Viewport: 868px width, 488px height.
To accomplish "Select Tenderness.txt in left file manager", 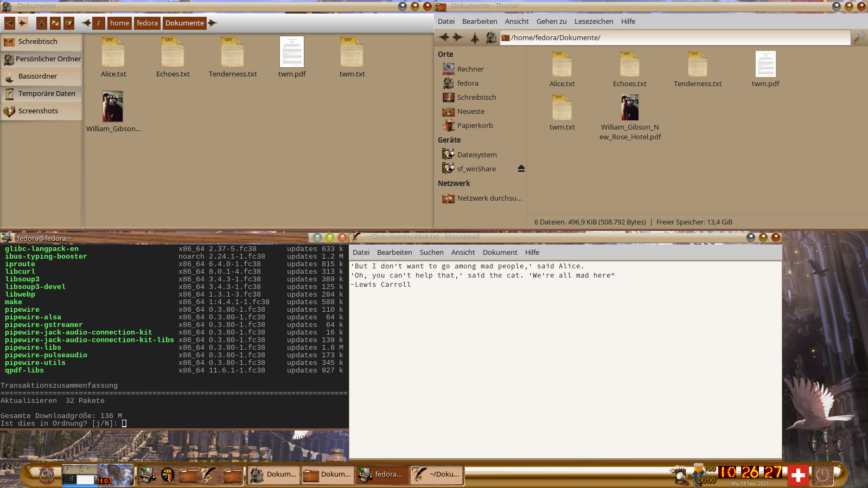I will tap(233, 57).
